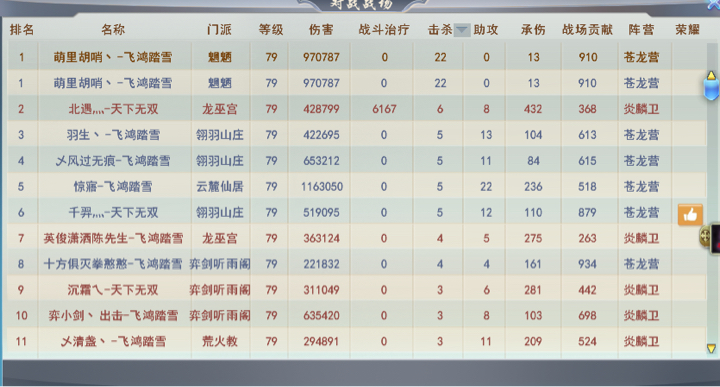Click the 阵营 column header
720x387 pixels.
click(x=641, y=30)
